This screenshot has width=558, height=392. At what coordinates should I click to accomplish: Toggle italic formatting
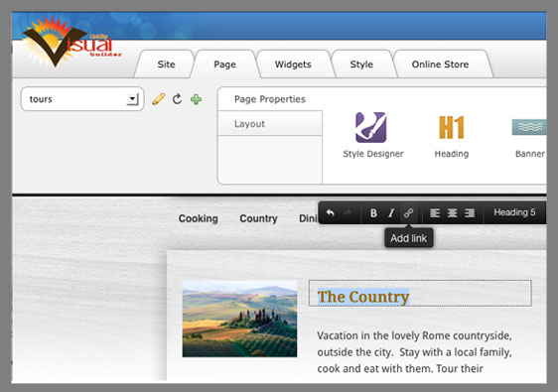(x=391, y=212)
